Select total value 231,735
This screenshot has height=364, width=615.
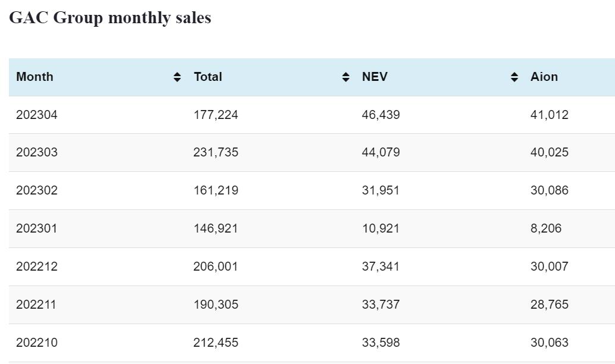[x=215, y=152]
